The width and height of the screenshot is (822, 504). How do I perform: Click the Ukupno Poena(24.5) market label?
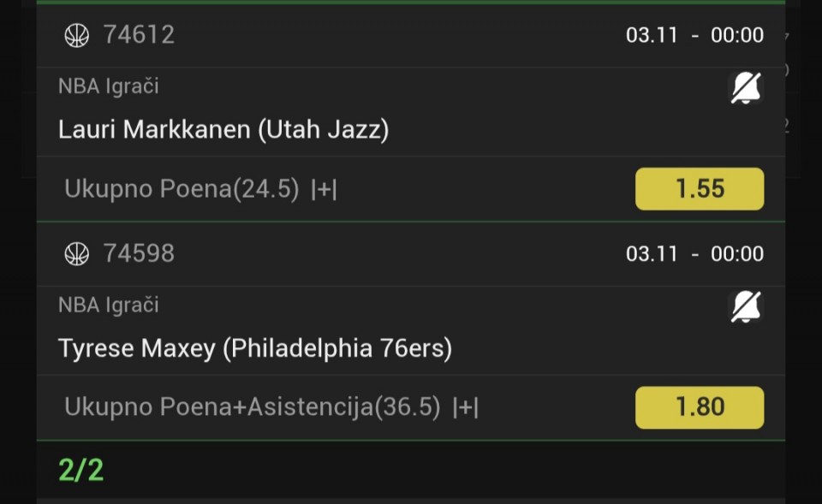182,190
